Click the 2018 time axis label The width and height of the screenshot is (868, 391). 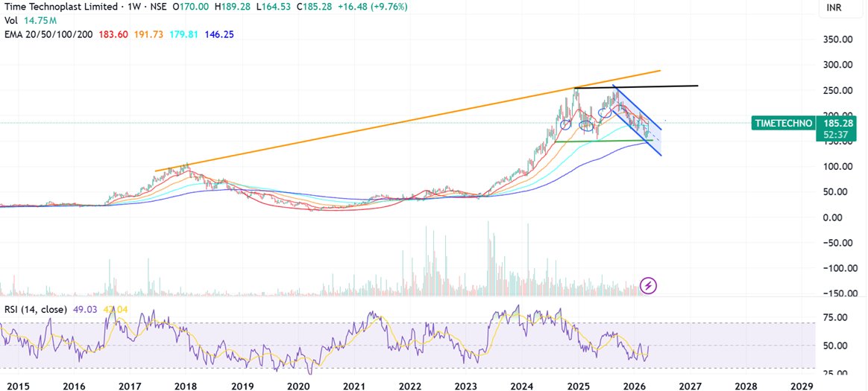(186, 385)
